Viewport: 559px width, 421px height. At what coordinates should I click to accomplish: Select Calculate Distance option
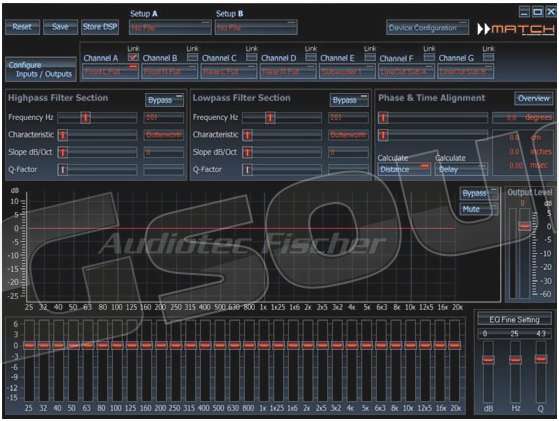point(404,169)
